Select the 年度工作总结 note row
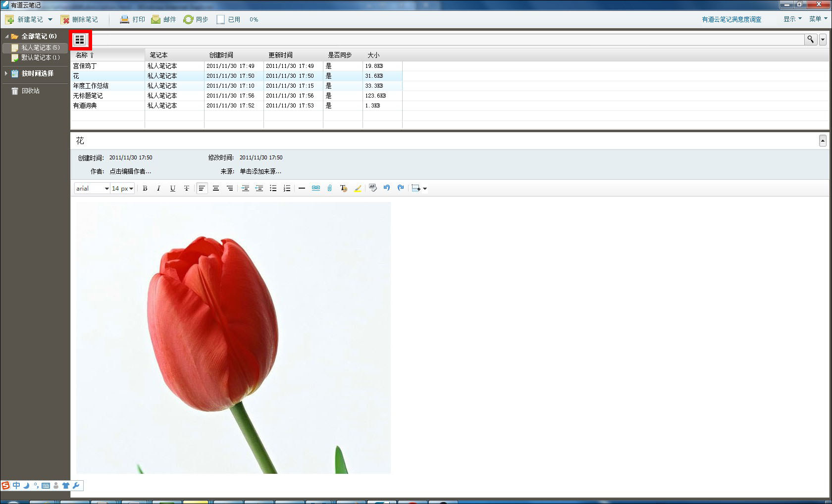832x504 pixels. [91, 86]
